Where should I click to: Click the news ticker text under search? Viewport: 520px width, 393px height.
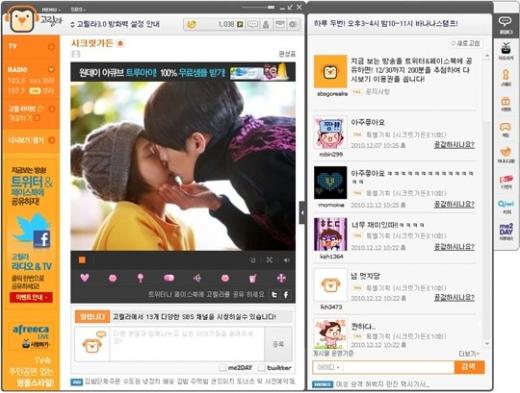[x=382, y=384]
